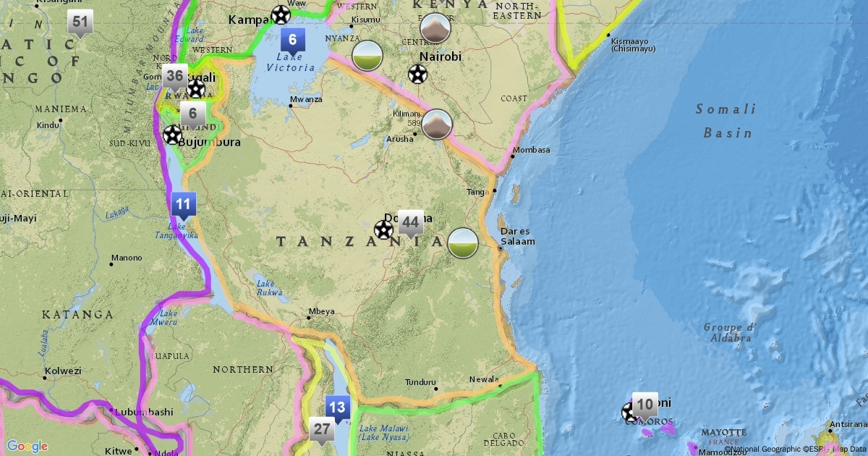Open blue marker 6 on Lake Victoria
The width and height of the screenshot is (868, 456).
293,40
